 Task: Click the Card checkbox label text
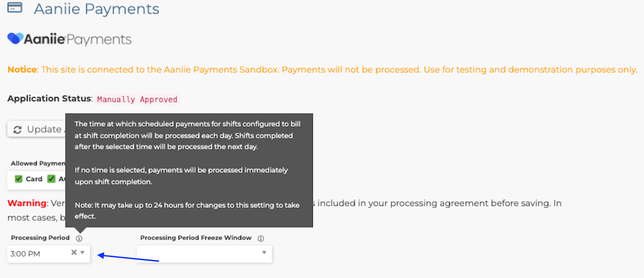[x=34, y=179]
